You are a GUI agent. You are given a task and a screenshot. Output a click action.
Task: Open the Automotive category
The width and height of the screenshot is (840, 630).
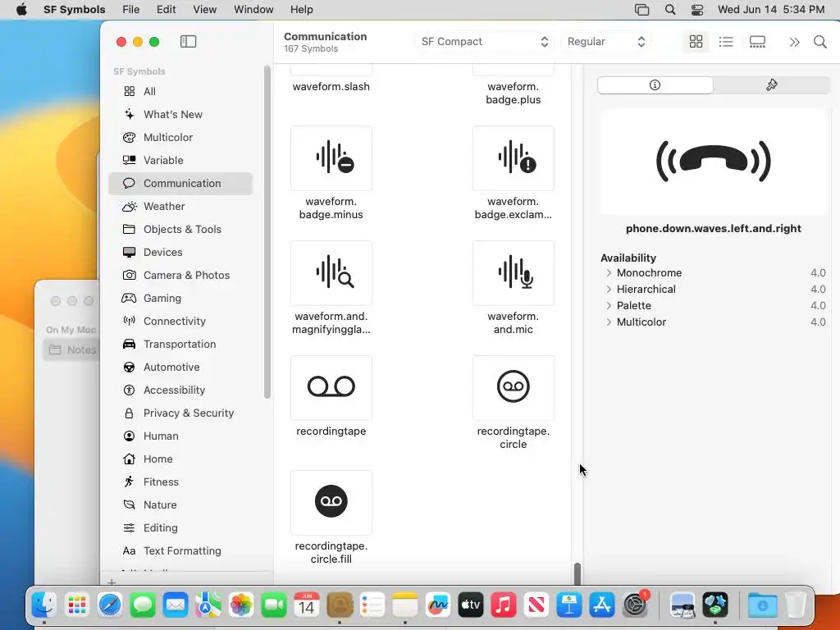tap(180, 367)
